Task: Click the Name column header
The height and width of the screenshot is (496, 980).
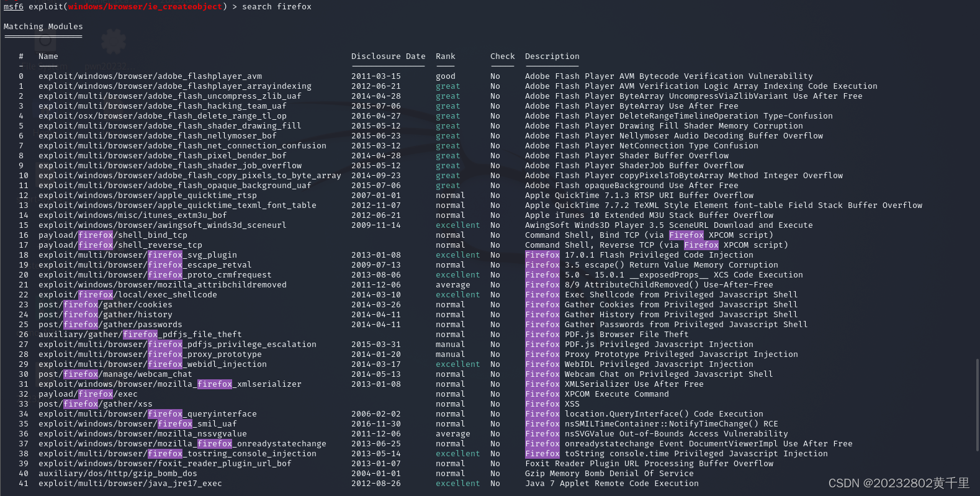Action: (48, 56)
